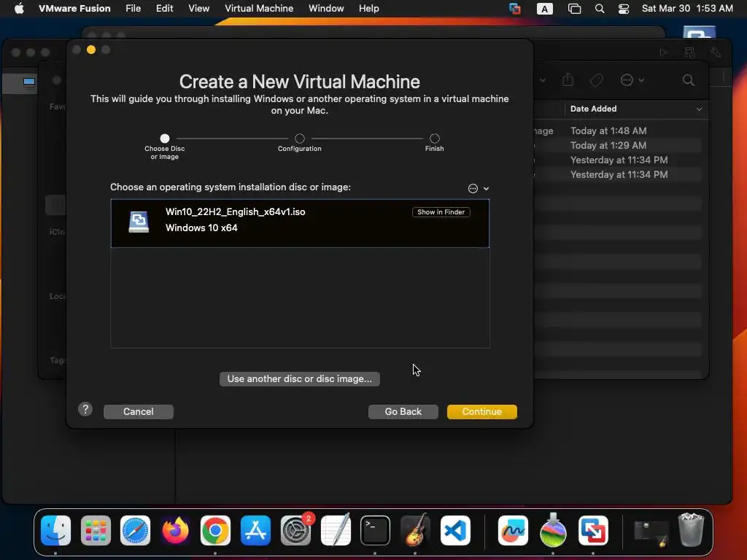The height and width of the screenshot is (560, 747).
Task: Open the View menu
Action: pos(198,9)
